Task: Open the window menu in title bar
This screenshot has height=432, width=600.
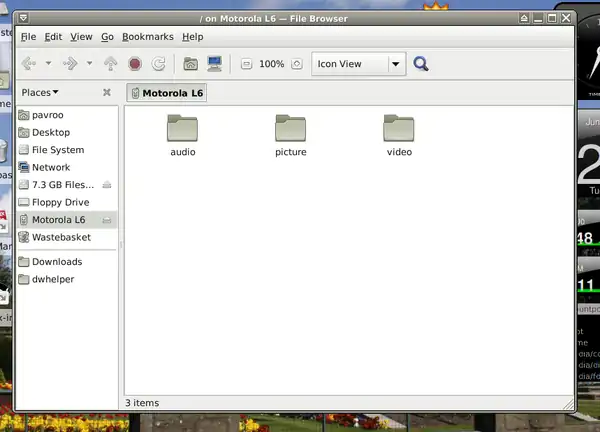Action: click(x=24, y=17)
